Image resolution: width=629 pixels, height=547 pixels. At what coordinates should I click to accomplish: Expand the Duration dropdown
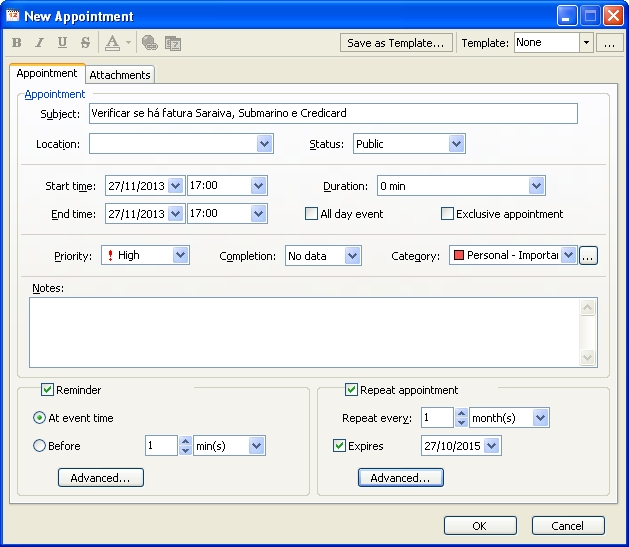pos(536,186)
